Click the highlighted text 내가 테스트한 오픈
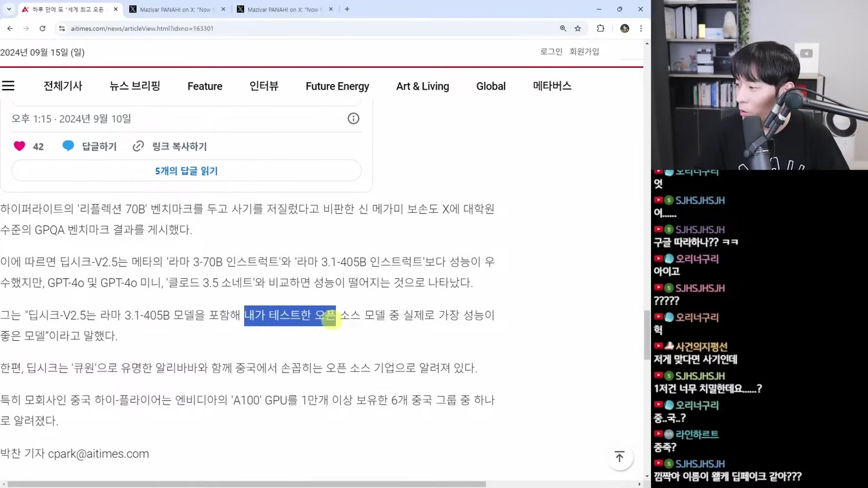Viewport: 868px width, 488px height. click(290, 315)
